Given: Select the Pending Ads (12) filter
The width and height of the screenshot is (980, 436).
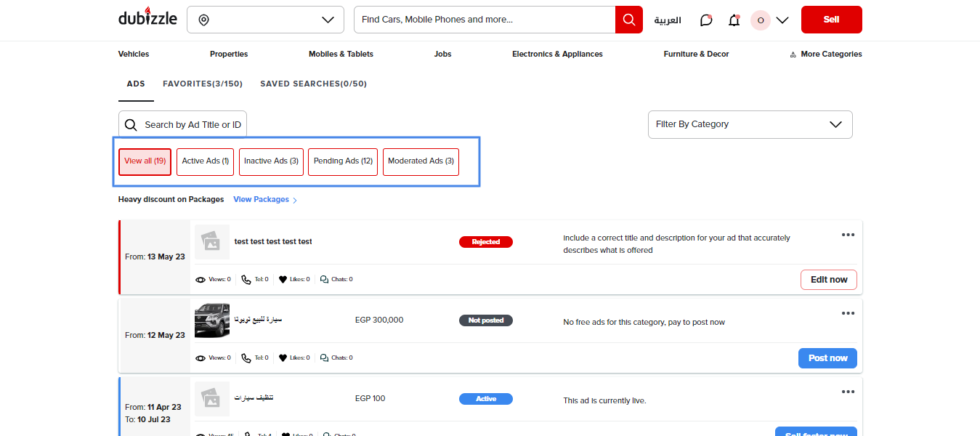Looking at the screenshot, I should pyautogui.click(x=343, y=161).
